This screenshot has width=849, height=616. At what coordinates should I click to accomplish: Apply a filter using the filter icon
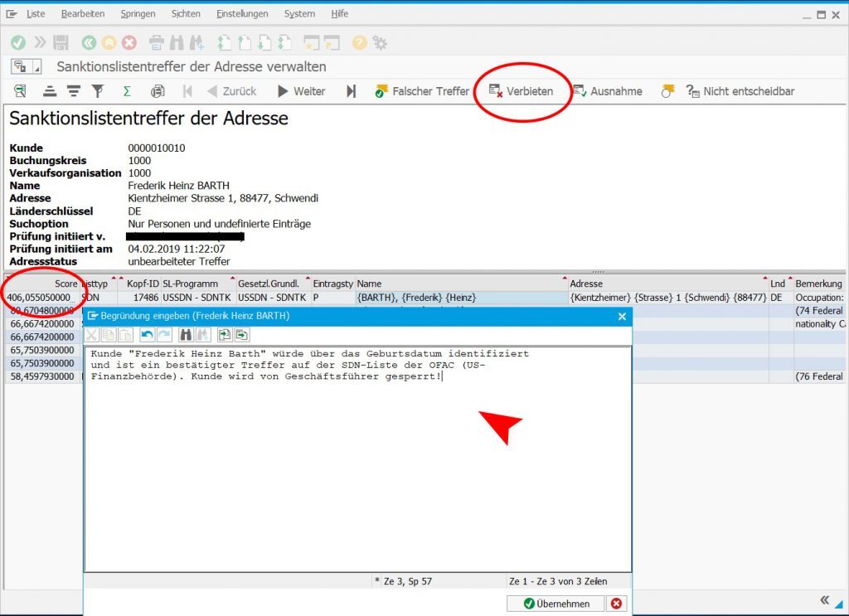[x=97, y=90]
